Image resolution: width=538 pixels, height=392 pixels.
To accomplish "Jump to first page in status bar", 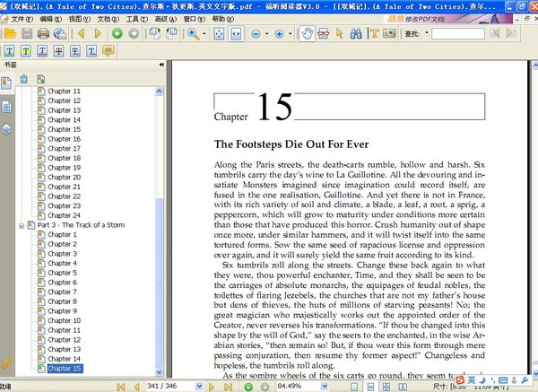I will (x=121, y=387).
